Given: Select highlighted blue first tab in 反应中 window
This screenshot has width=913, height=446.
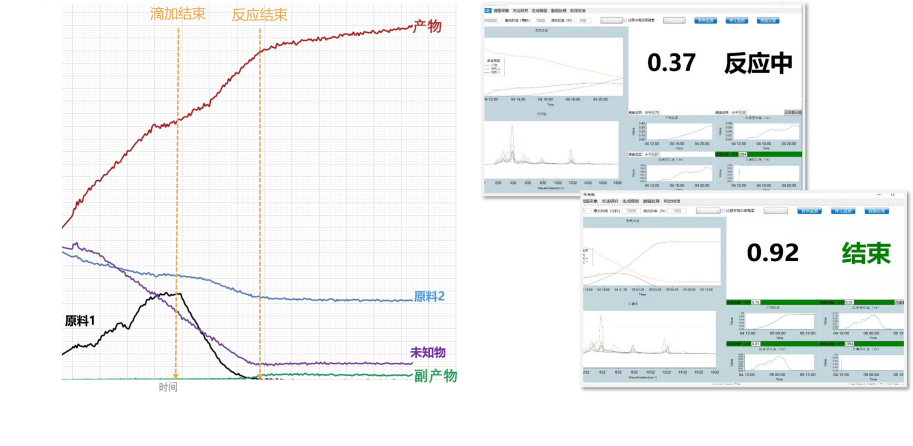Looking at the screenshot, I should [489, 10].
